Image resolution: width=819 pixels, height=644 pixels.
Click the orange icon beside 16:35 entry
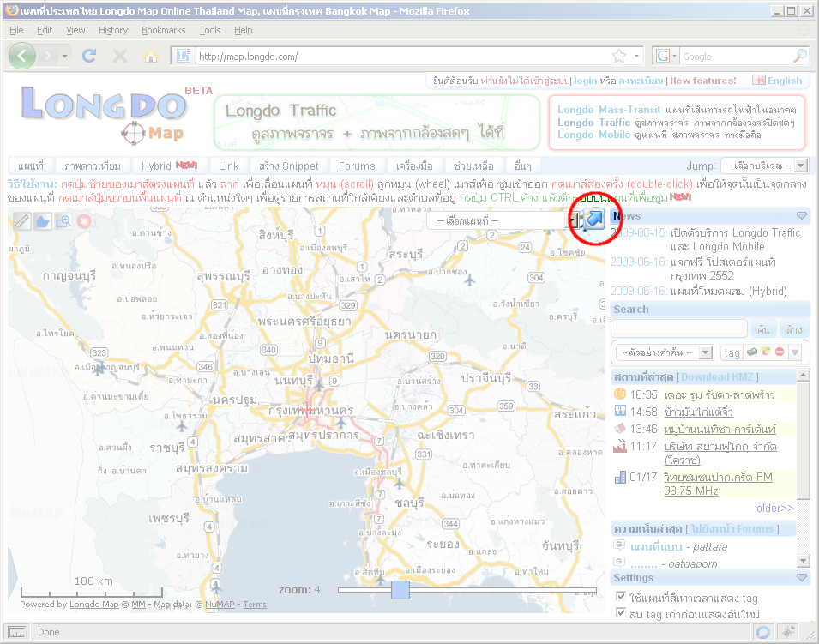(x=620, y=394)
